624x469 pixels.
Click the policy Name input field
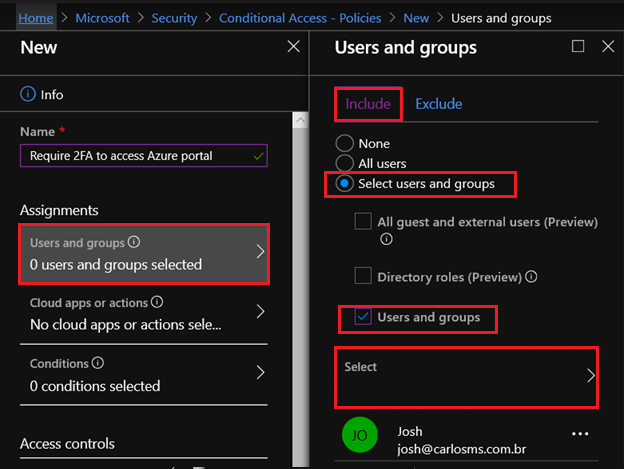pyautogui.click(x=144, y=156)
